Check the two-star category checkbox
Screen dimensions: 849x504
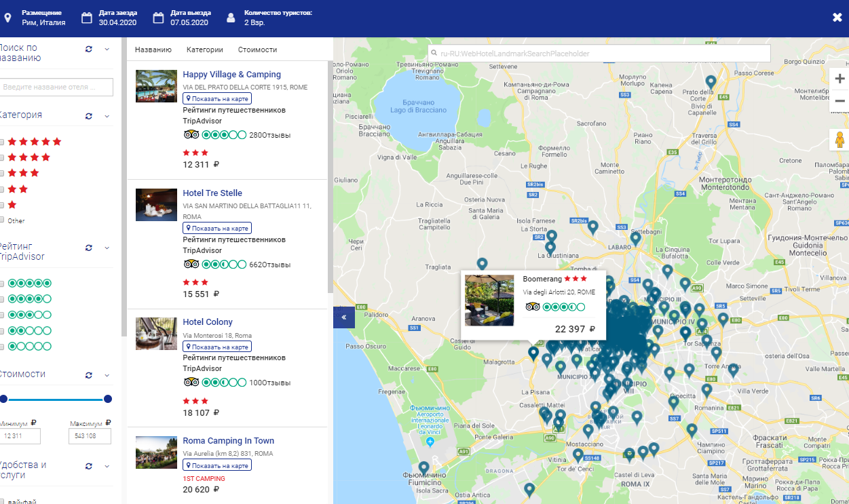(x=2, y=189)
